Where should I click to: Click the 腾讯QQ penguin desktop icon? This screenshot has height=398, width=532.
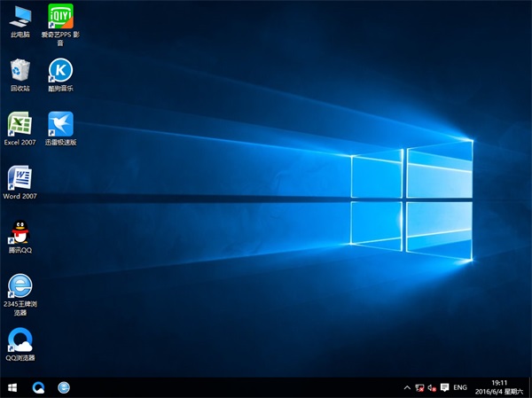[x=20, y=232]
